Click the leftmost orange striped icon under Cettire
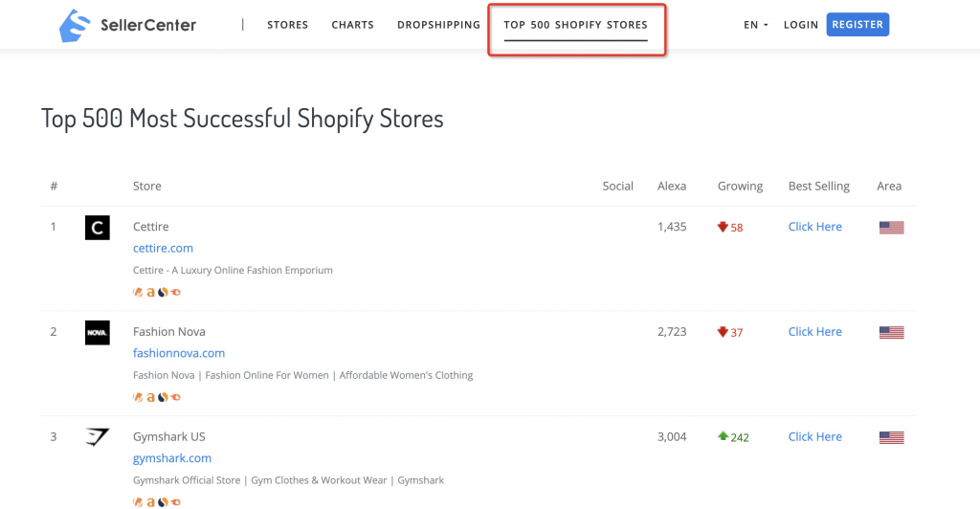The image size is (980, 509). (x=138, y=292)
